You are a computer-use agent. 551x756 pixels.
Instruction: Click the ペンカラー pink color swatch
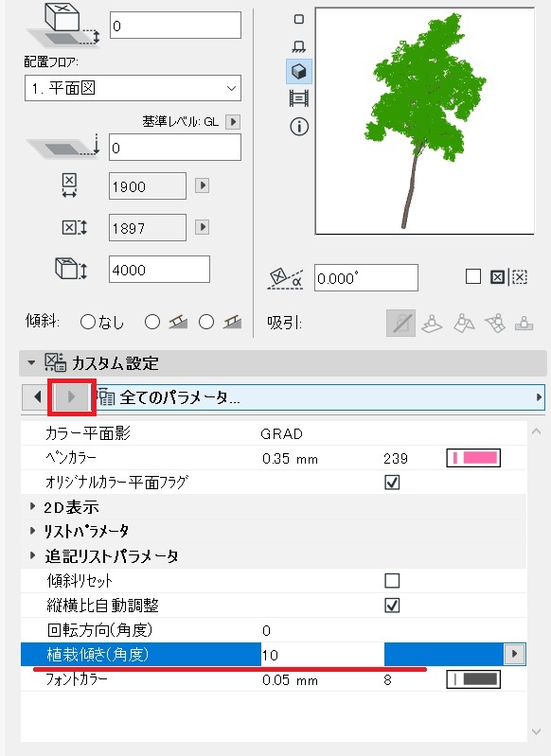473,458
